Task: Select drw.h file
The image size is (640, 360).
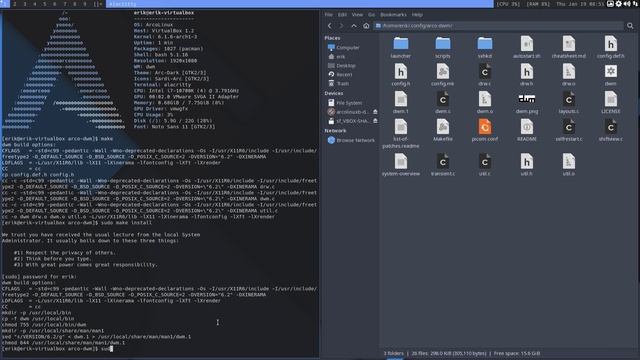Action: (x=527, y=75)
